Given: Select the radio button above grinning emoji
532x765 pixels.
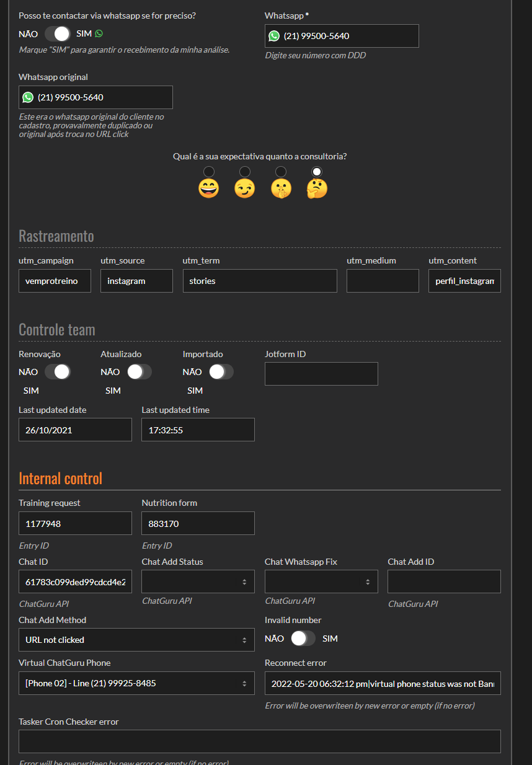Looking at the screenshot, I should click(x=209, y=171).
